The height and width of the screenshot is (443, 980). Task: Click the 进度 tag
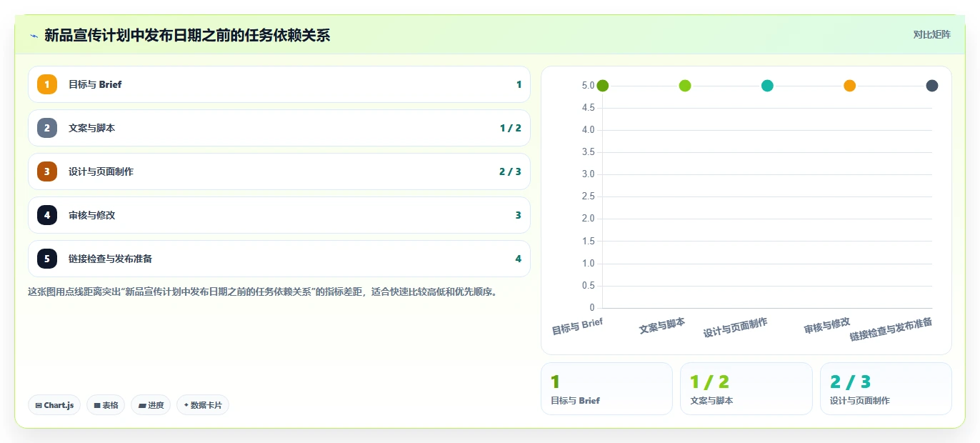pyautogui.click(x=151, y=405)
